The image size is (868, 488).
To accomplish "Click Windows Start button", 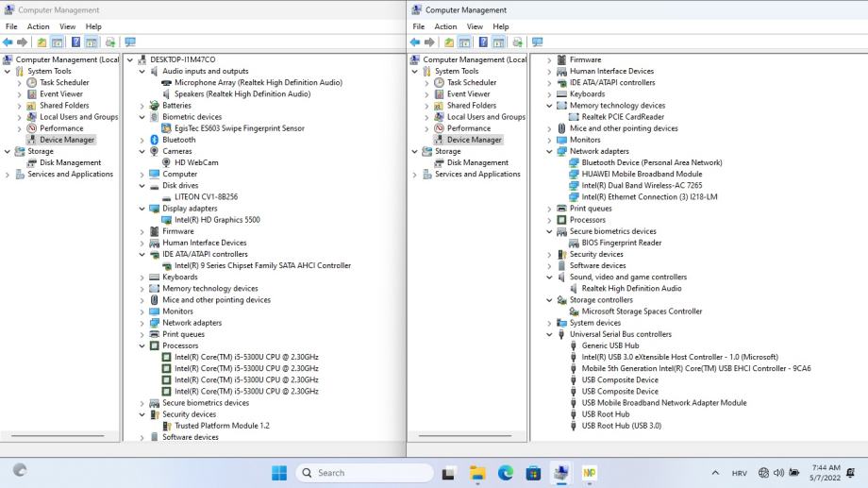I will (279, 473).
